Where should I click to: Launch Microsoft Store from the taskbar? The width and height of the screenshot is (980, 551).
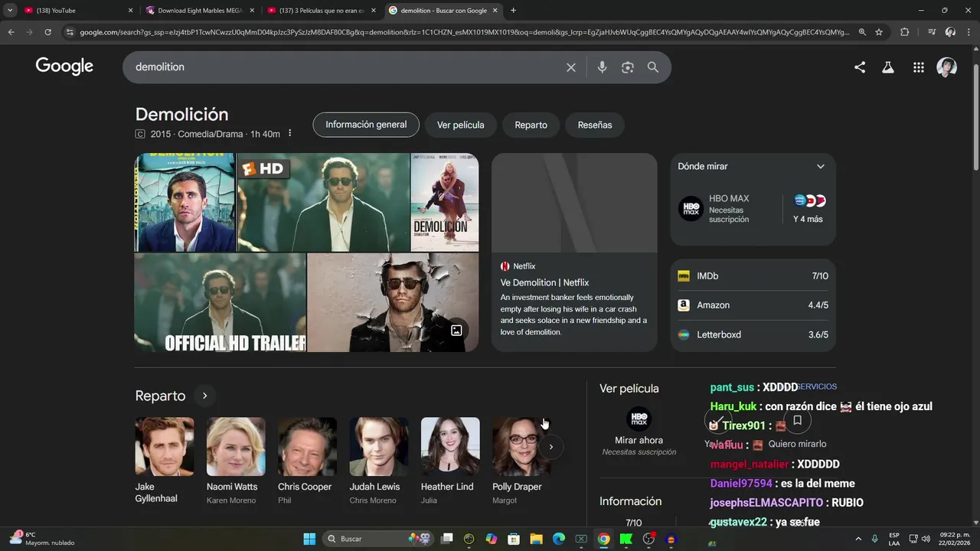(514, 539)
